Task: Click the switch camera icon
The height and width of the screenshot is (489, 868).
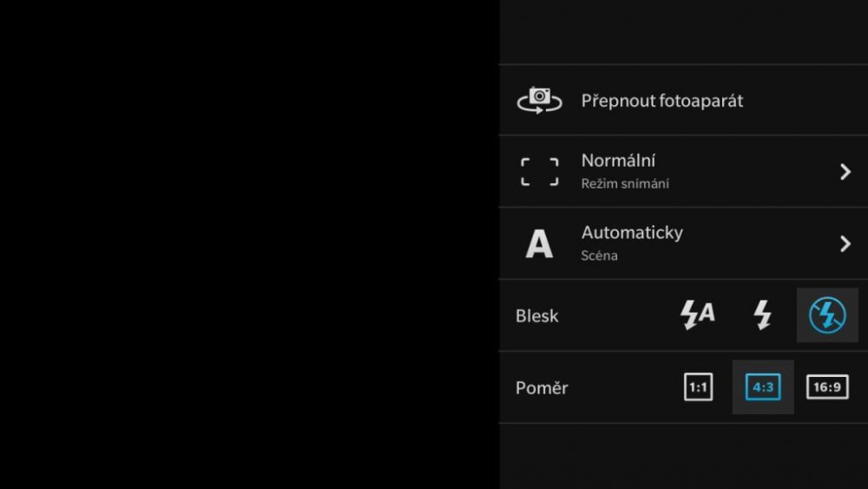Action: (x=540, y=100)
